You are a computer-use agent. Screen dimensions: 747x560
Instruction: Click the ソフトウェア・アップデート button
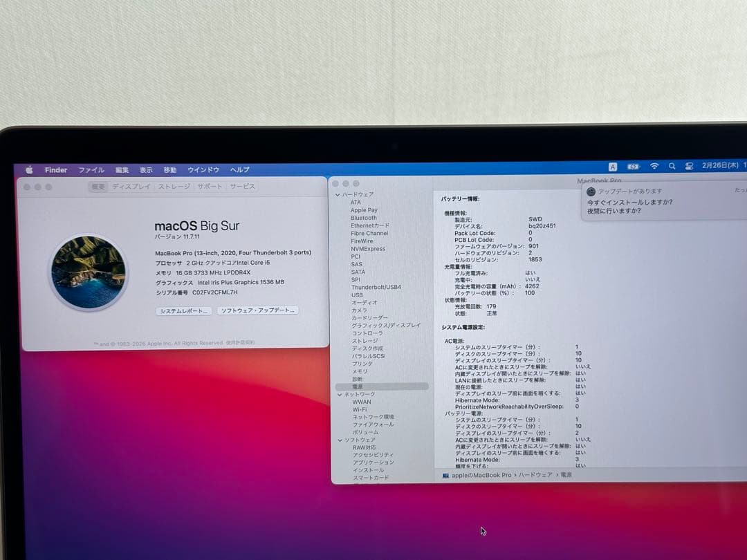click(x=258, y=310)
